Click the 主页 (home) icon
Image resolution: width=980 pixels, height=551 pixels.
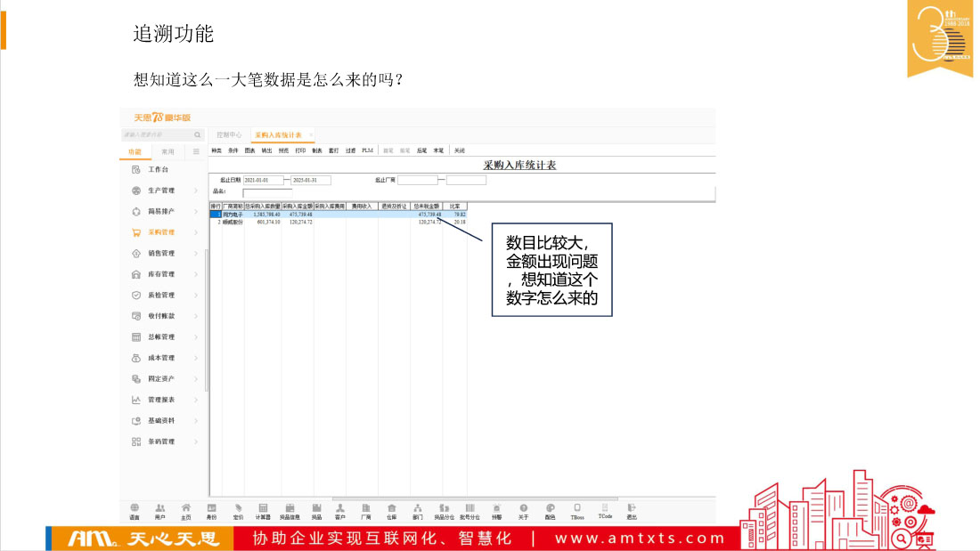[186, 510]
